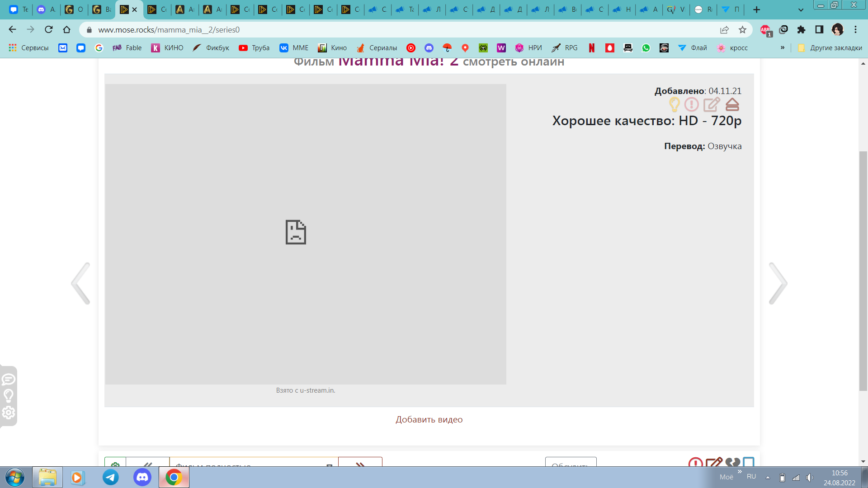
Task: Click the RU language indicator
Action: tap(751, 477)
